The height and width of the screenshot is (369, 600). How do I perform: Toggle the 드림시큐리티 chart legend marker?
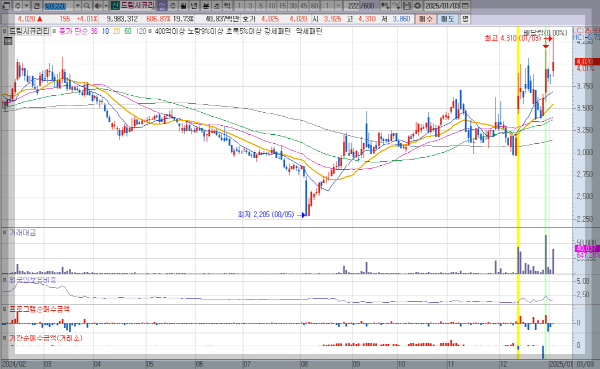tap(4, 31)
